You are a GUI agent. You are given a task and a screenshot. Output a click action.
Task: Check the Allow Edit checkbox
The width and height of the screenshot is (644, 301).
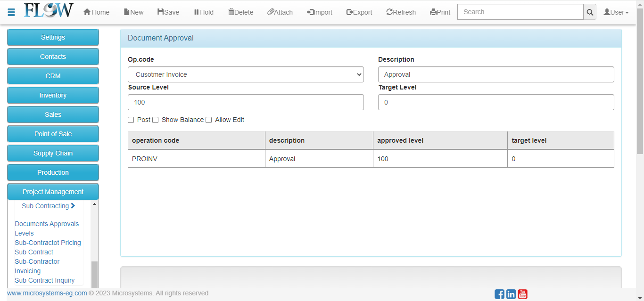coord(209,120)
